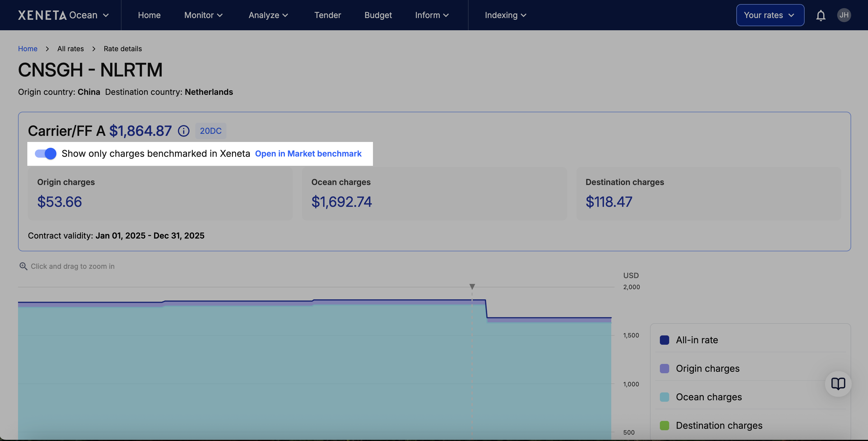This screenshot has height=441, width=868.
Task: Click Open in Market benchmark link
Action: pos(308,154)
